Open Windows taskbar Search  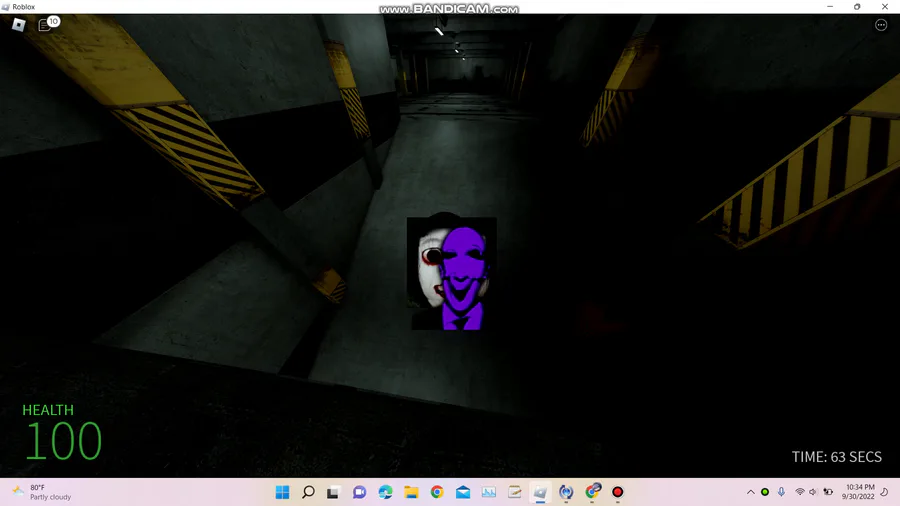pos(308,492)
